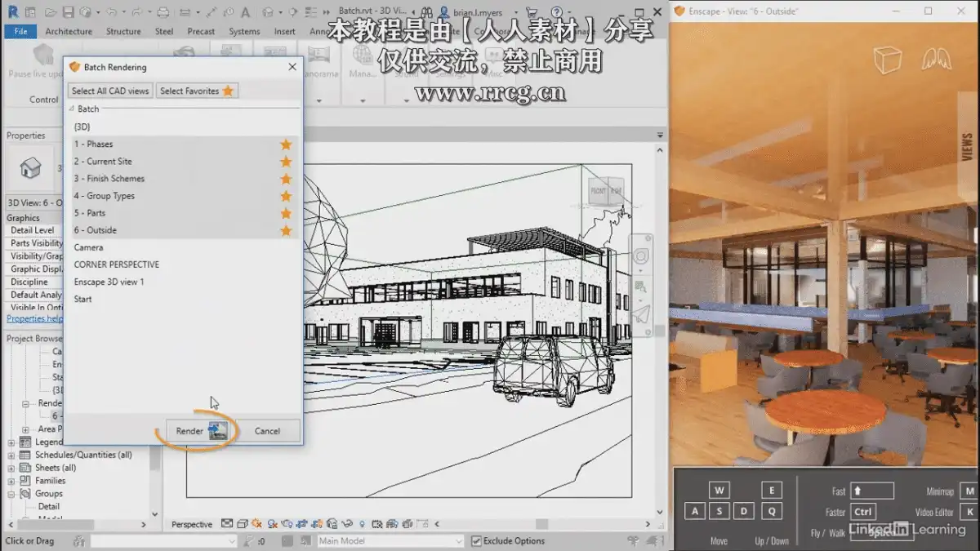Viewport: 980px width, 551px height.
Task: Click the Open folder icon in Quick Access
Action: 51,12
